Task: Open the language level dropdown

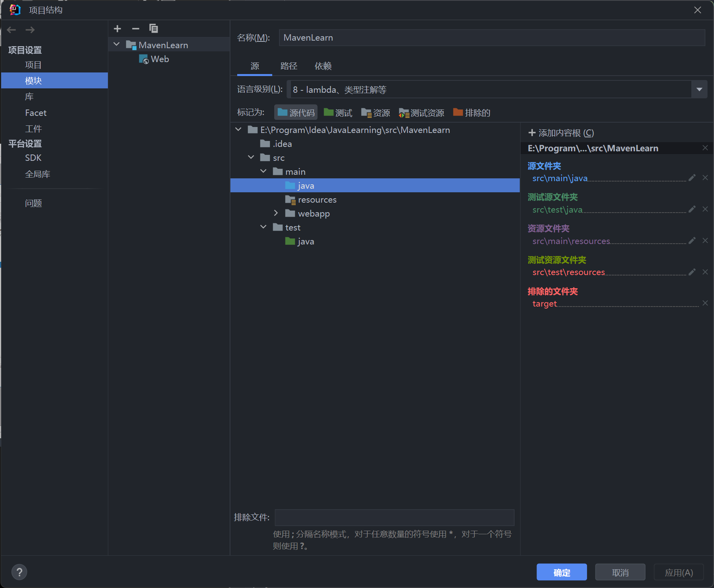Action: tap(699, 90)
